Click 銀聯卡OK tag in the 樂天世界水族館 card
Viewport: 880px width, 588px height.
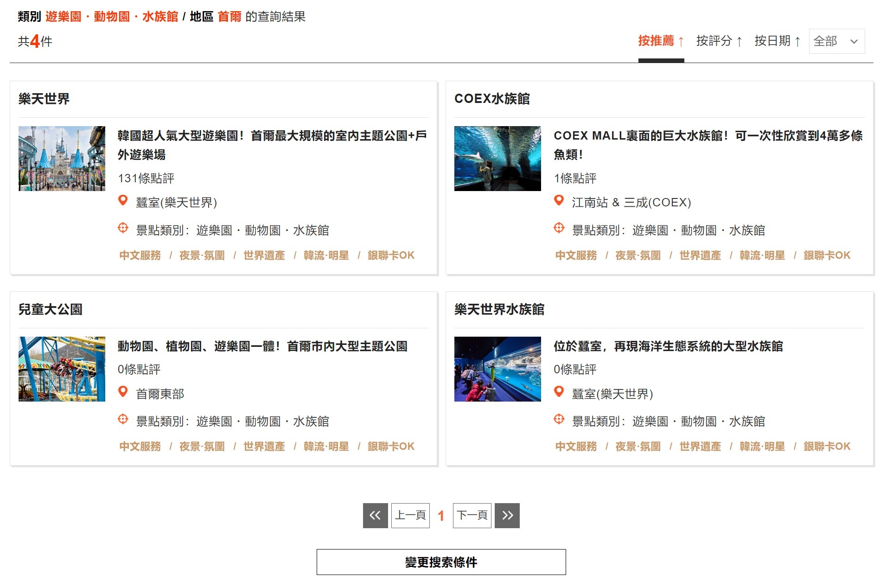[827, 447]
